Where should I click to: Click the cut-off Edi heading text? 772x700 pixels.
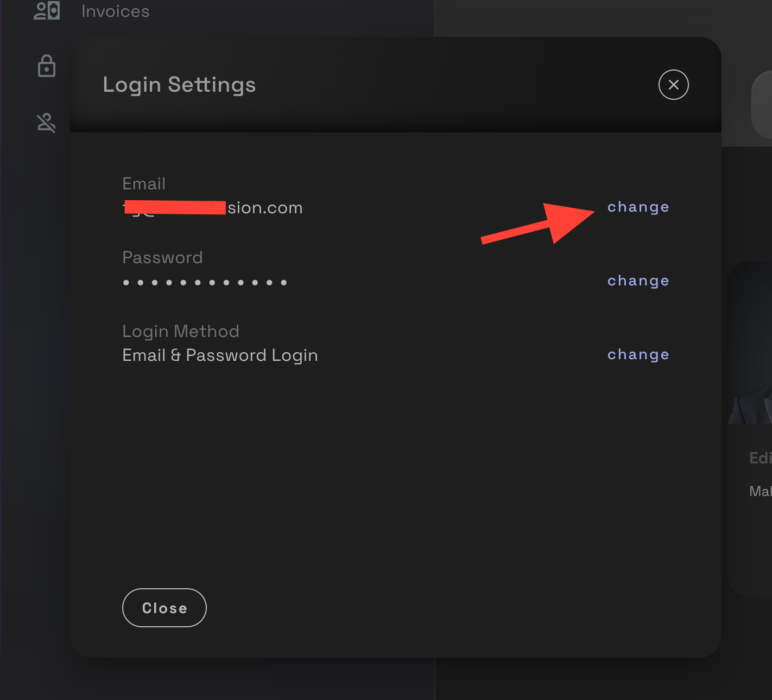pos(760,458)
